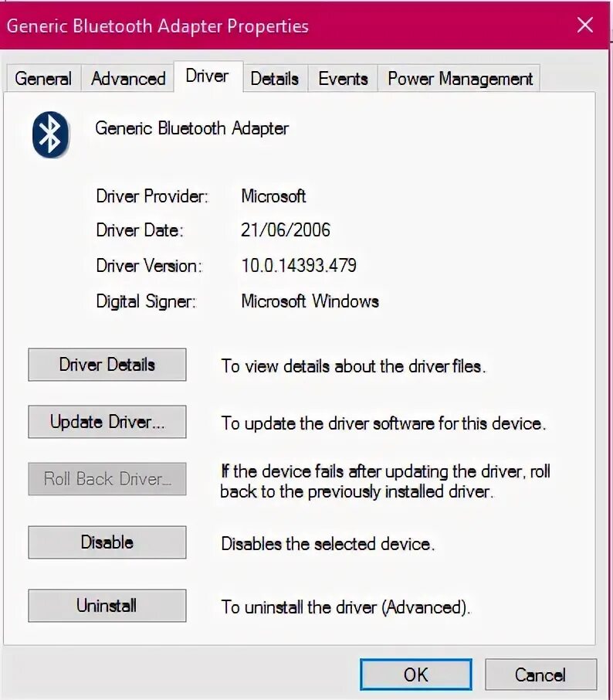
Task: Show the Events tab
Action: tap(343, 79)
